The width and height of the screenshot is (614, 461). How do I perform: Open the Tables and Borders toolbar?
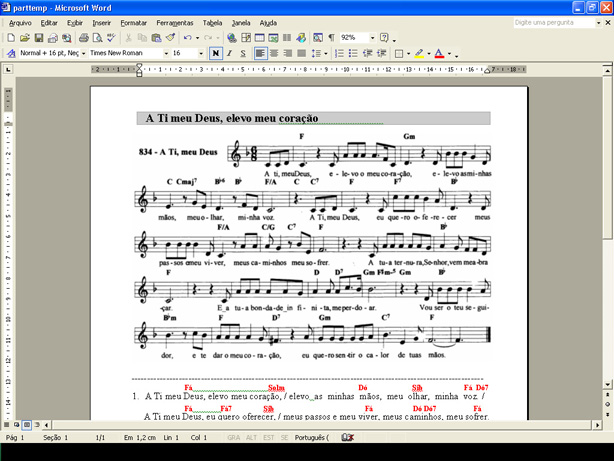(x=246, y=38)
